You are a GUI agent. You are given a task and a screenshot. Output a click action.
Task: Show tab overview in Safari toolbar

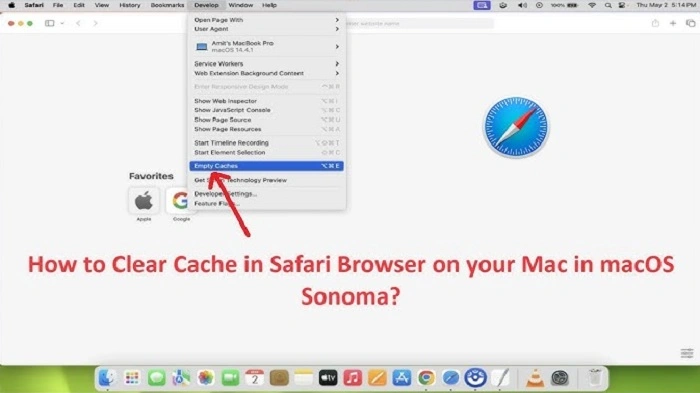point(691,23)
